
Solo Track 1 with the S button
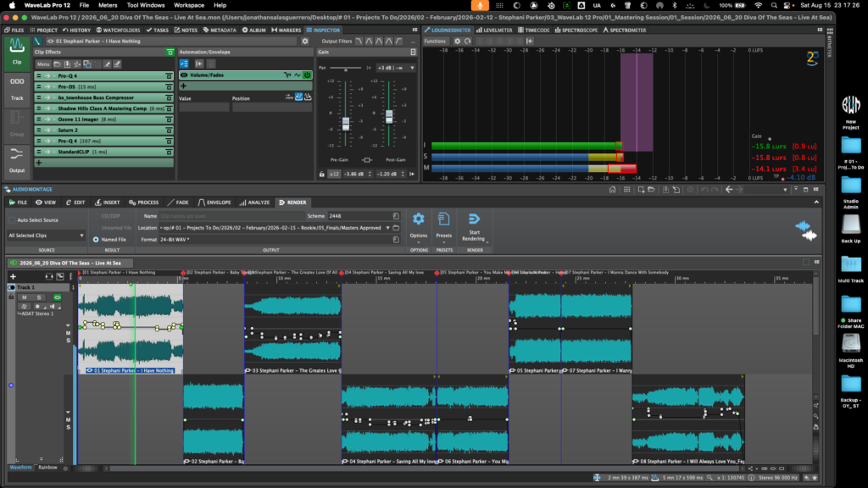39,297
